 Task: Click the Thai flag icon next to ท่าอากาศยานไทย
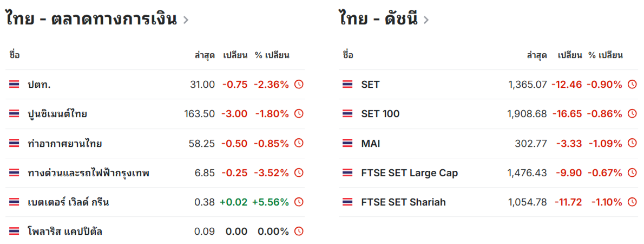14,143
